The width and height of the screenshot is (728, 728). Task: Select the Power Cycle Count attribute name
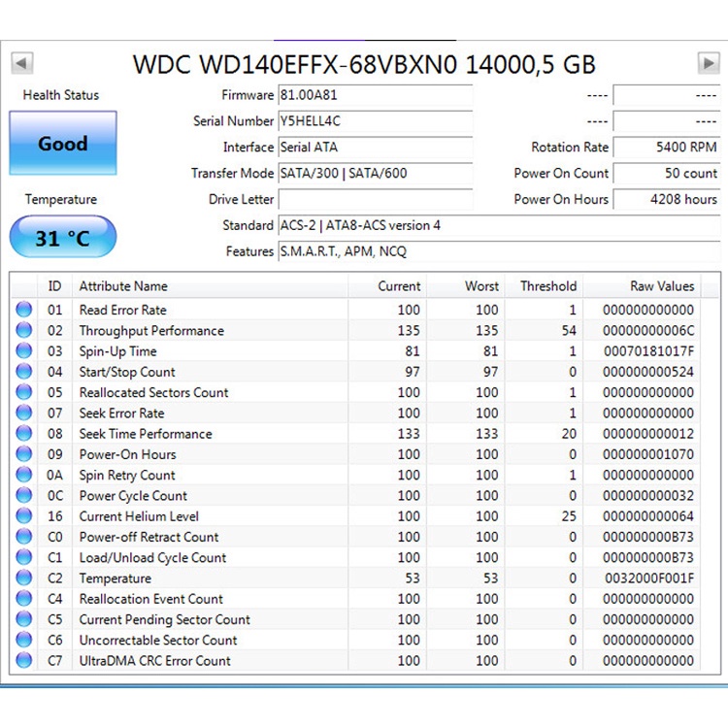[x=133, y=496]
